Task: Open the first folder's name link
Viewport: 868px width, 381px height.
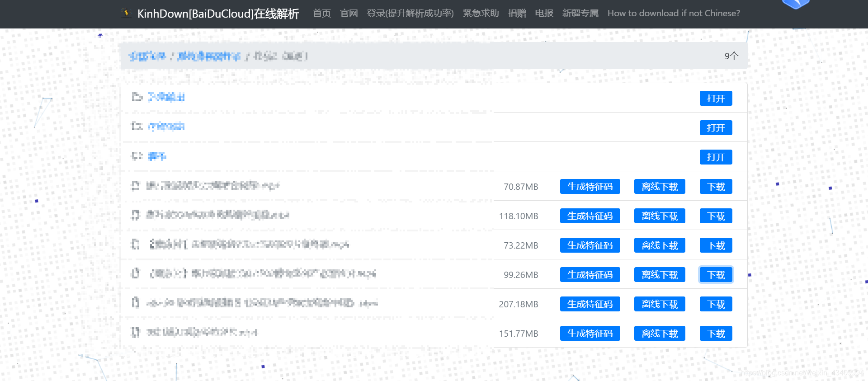Action: click(x=166, y=97)
